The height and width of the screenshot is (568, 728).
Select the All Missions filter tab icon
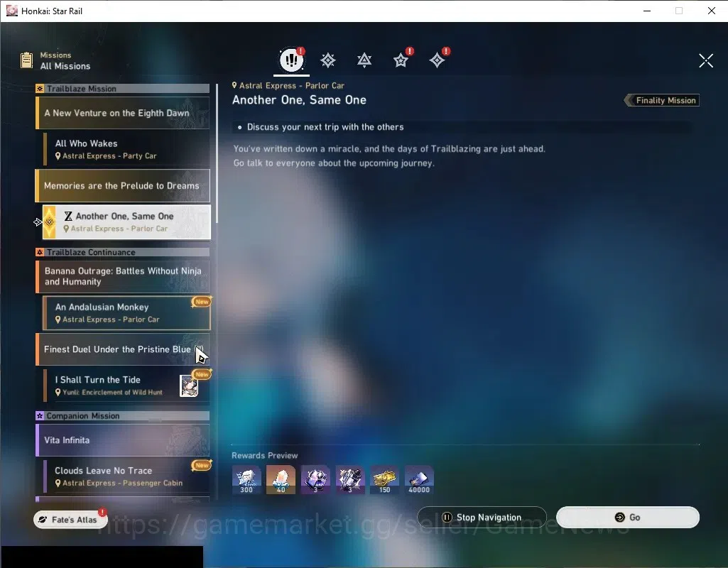pos(292,60)
